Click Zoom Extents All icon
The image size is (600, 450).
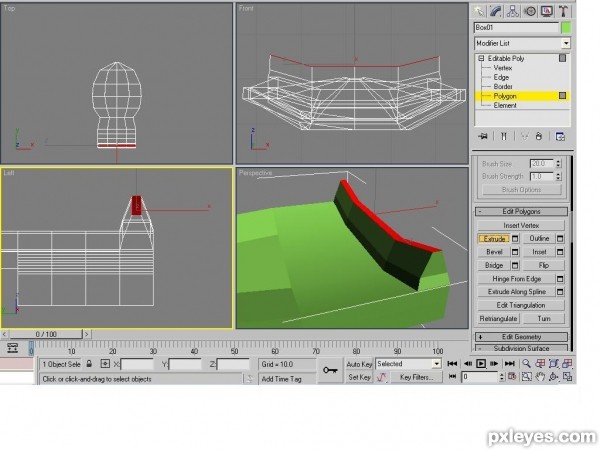[x=567, y=364]
